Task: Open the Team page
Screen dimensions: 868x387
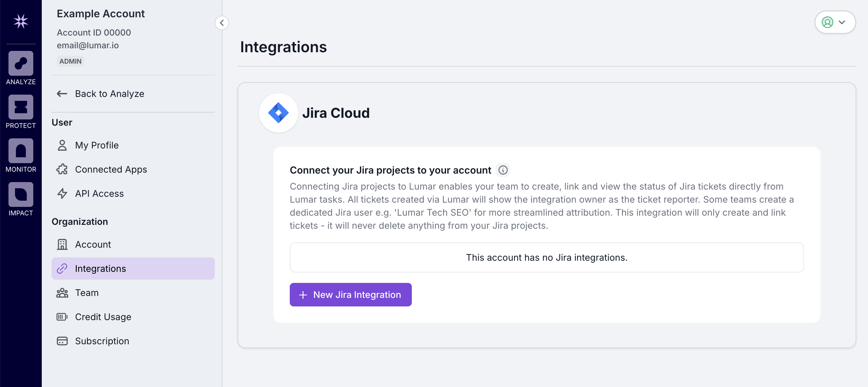Action: (x=86, y=293)
